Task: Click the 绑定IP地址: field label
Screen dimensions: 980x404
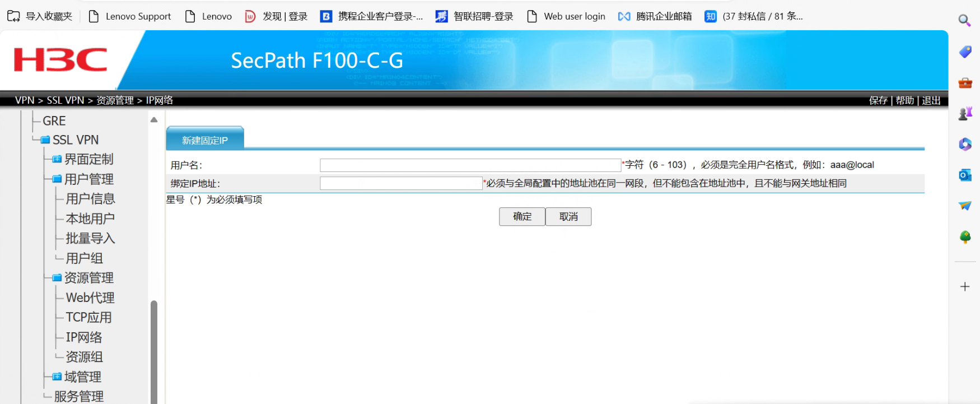Action: click(195, 183)
